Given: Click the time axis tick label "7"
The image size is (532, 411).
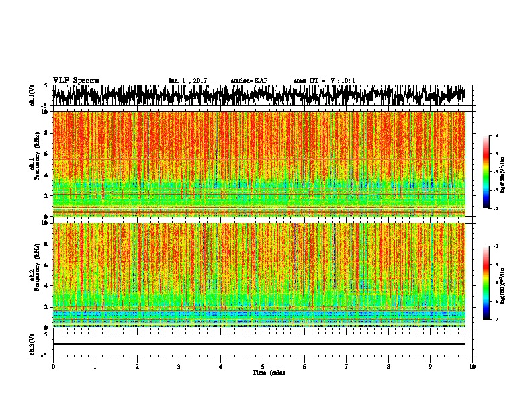Looking at the screenshot, I should [x=347, y=367].
